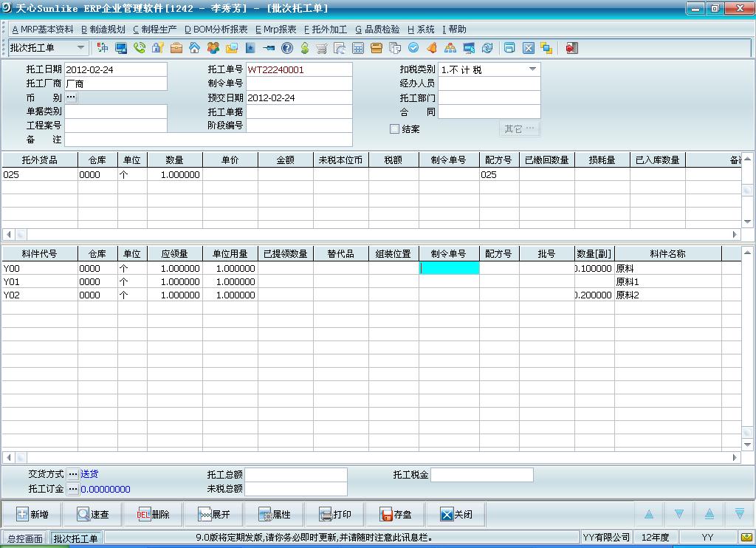Screen dimensions: 756x548
Task: Click the 打印 print button
Action: click(335, 515)
